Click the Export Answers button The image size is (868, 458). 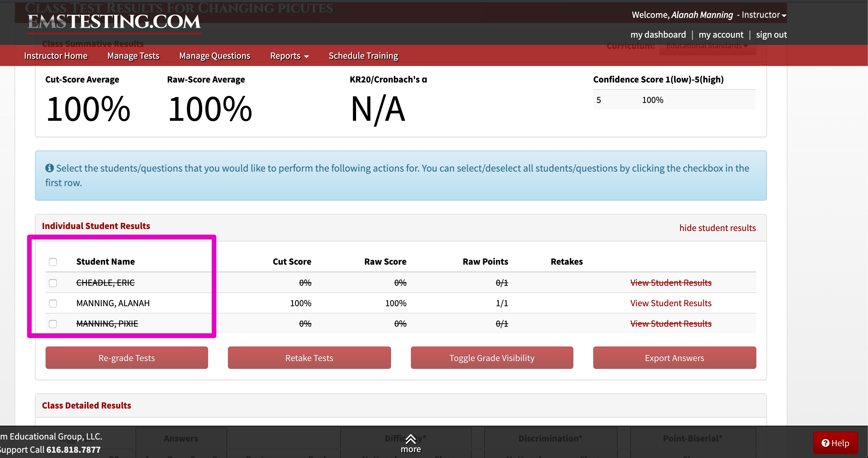(x=674, y=358)
